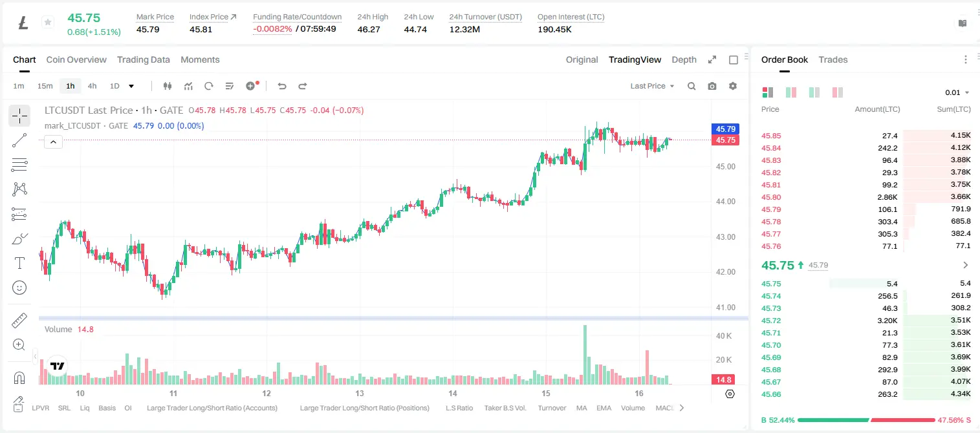
Task: Select the text annotation tool
Action: pos(19,263)
